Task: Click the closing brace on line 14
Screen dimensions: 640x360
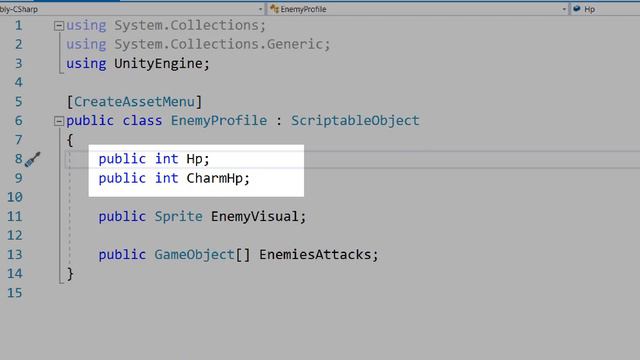Action: pos(70,273)
